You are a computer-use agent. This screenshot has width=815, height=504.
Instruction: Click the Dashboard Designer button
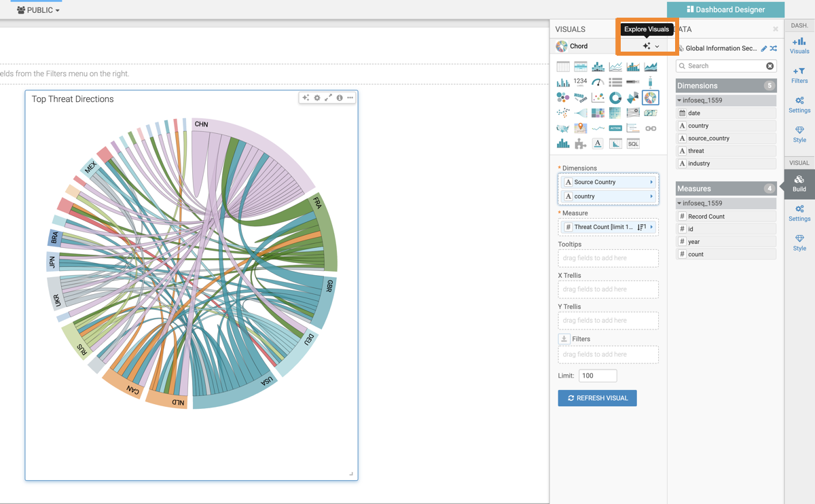pyautogui.click(x=725, y=10)
